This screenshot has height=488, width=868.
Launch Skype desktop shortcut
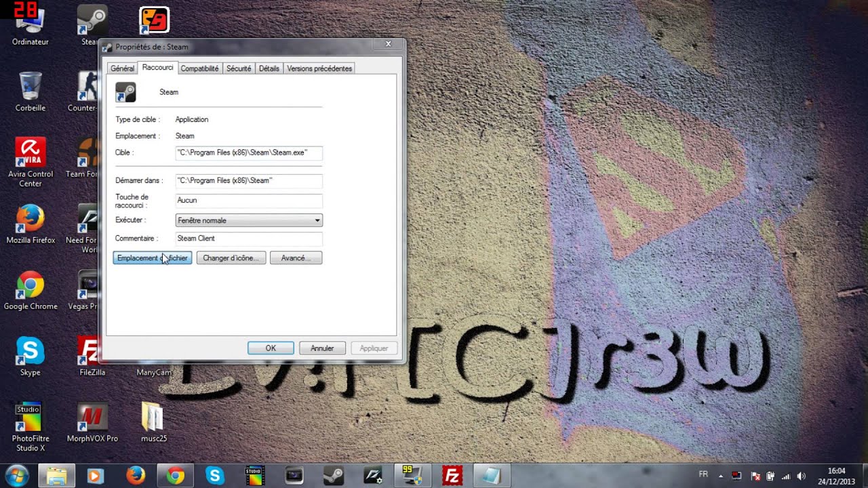click(30, 357)
